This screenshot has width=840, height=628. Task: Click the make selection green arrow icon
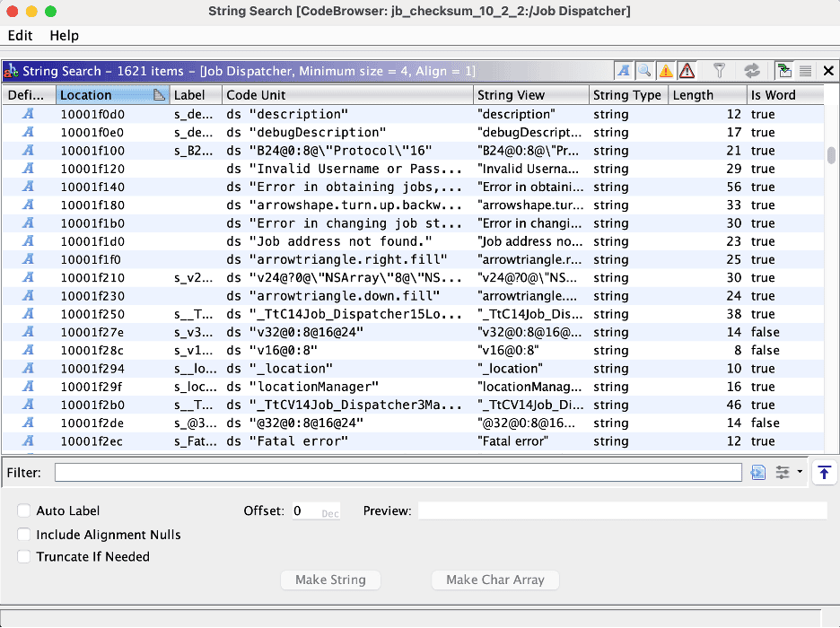click(x=784, y=71)
